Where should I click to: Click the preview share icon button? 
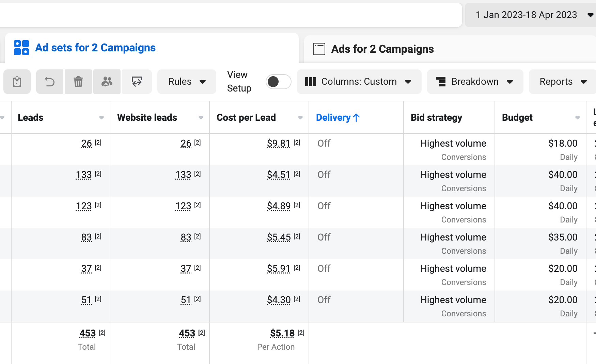137,82
